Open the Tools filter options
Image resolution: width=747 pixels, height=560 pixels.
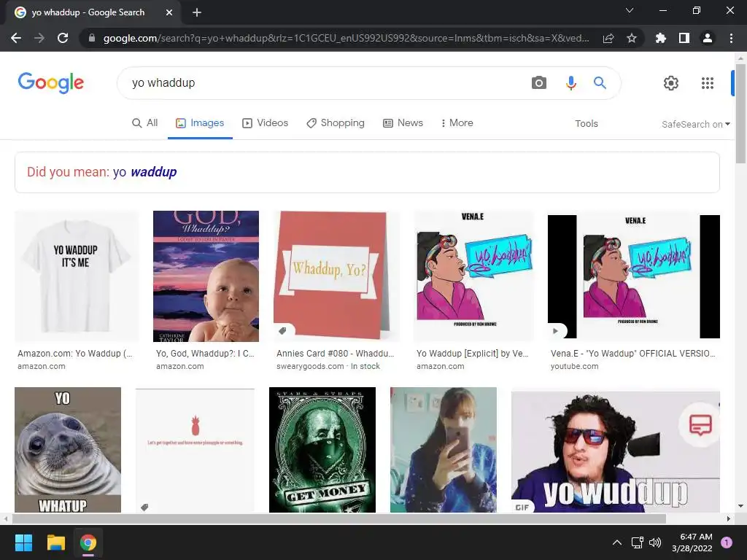click(586, 124)
